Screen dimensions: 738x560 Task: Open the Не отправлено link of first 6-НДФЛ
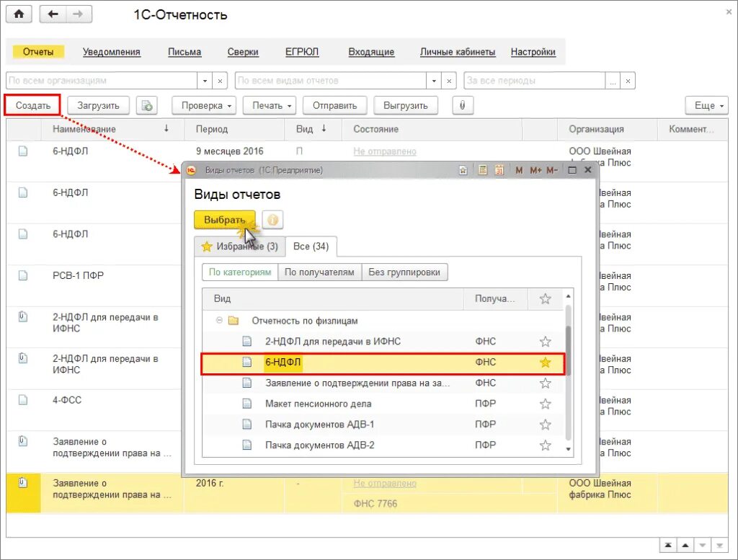pos(385,151)
